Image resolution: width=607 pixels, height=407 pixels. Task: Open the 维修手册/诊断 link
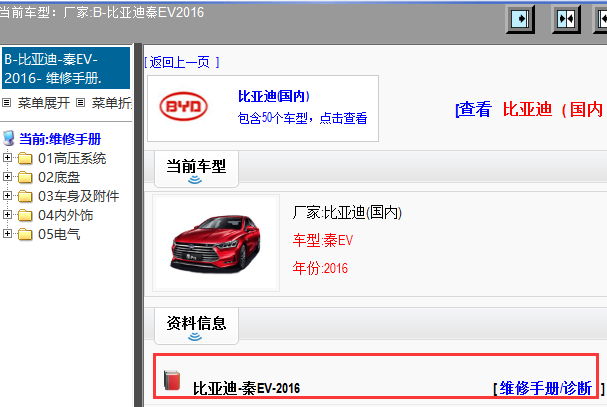click(x=545, y=388)
